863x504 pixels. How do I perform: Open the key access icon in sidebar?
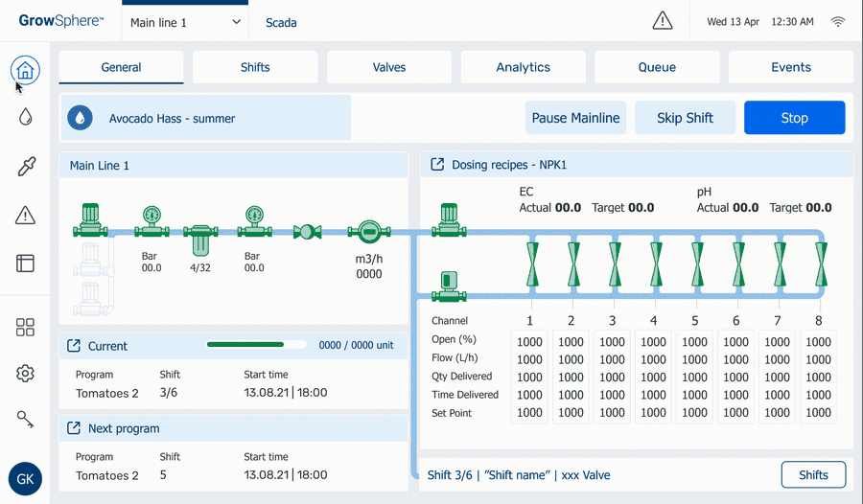pos(25,420)
